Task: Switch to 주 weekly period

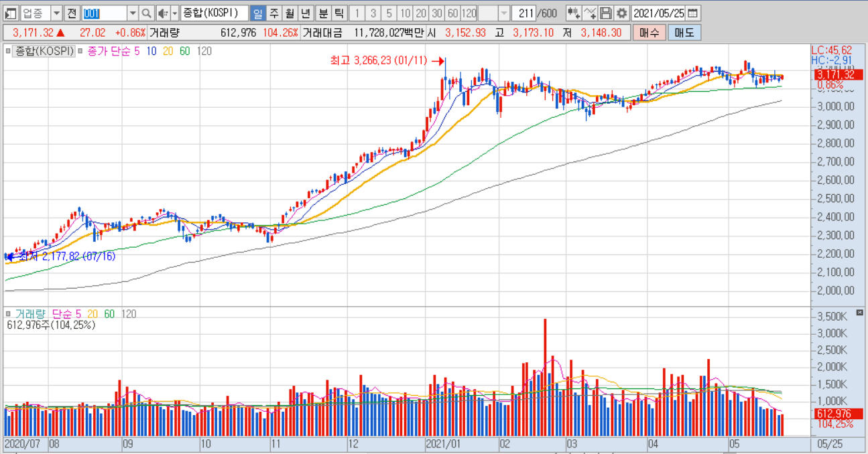Action: tap(273, 13)
